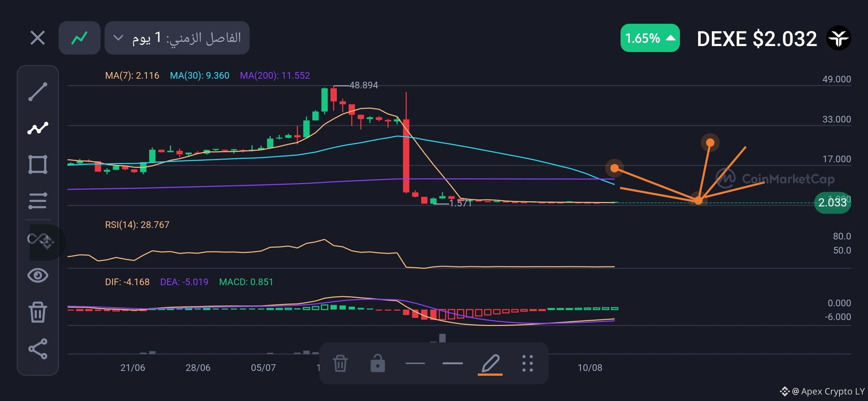Tap the 1.571 low price marker

pos(460,203)
